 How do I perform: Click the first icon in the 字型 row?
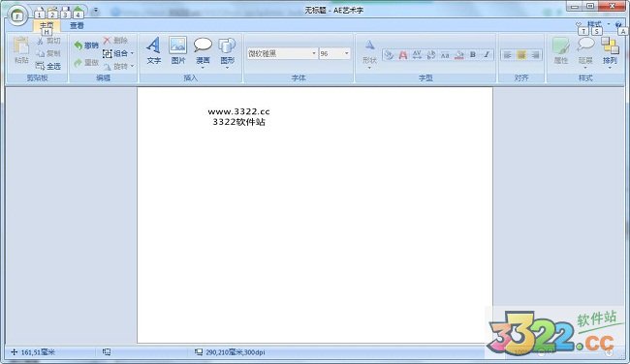click(x=389, y=55)
